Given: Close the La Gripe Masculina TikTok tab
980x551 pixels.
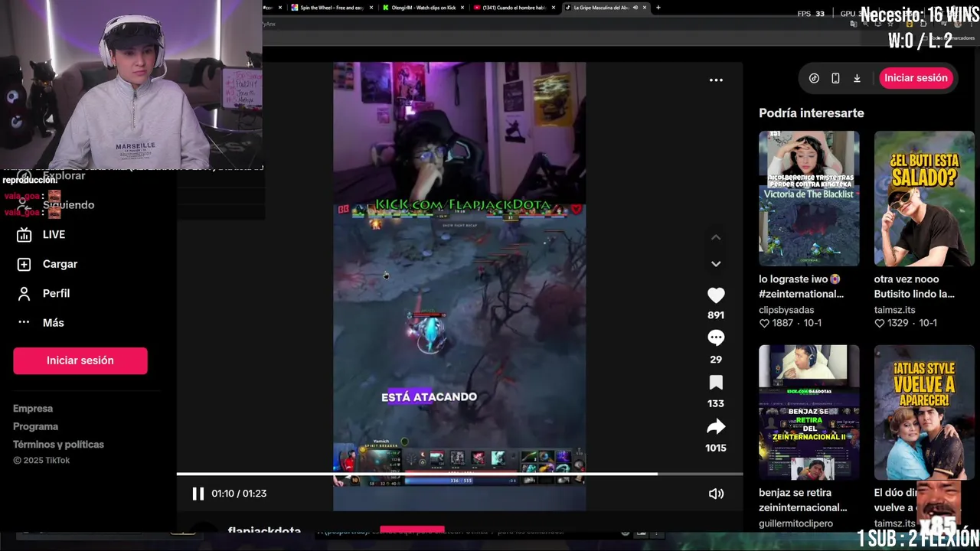Looking at the screenshot, I should (x=645, y=8).
